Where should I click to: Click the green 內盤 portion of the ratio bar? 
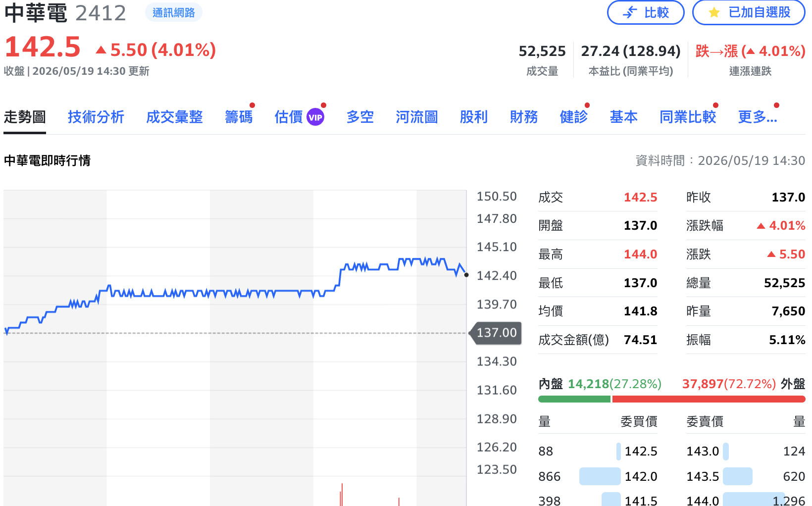(x=574, y=399)
